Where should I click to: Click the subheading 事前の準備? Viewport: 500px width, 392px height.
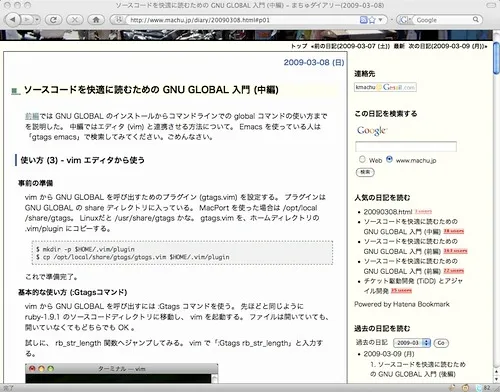[35, 183]
